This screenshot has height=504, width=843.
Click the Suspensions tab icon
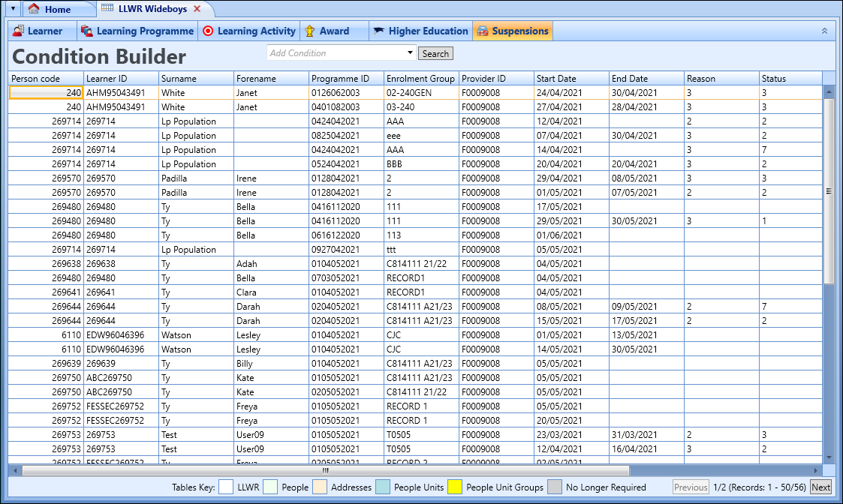[x=483, y=31]
